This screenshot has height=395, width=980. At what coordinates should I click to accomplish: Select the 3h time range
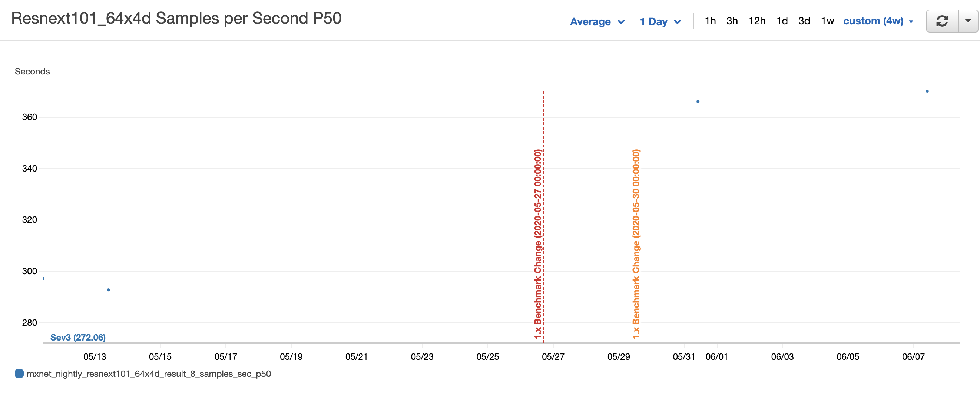(732, 21)
